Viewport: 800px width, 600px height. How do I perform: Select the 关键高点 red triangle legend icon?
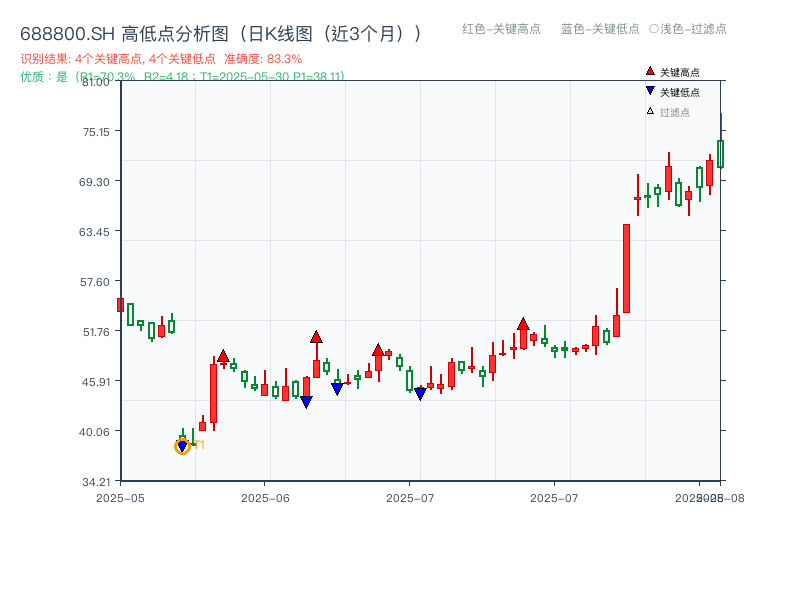click(x=650, y=72)
